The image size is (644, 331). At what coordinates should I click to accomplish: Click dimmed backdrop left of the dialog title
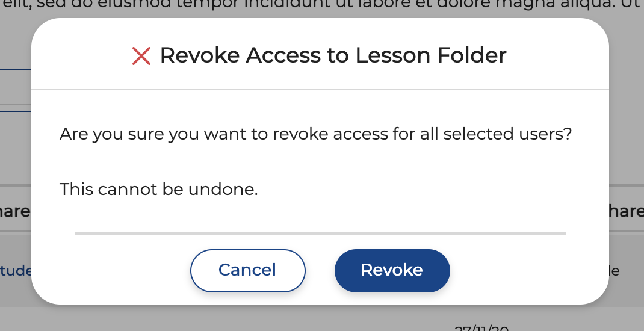click(15, 48)
